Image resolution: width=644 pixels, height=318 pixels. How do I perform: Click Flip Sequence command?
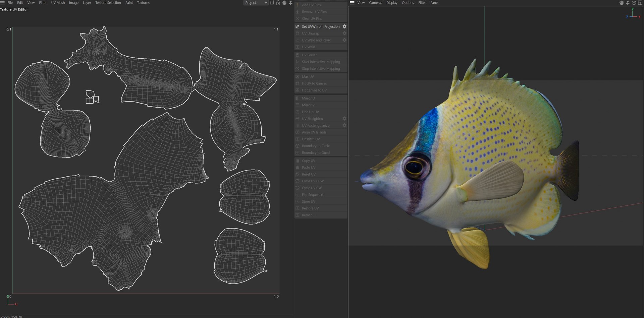(x=321, y=195)
